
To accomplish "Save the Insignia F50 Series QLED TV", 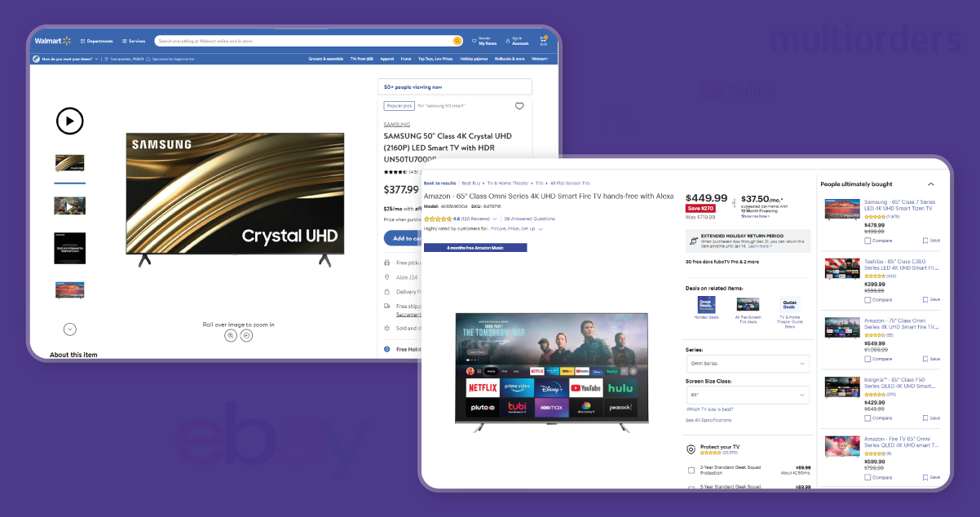I will coord(931,418).
